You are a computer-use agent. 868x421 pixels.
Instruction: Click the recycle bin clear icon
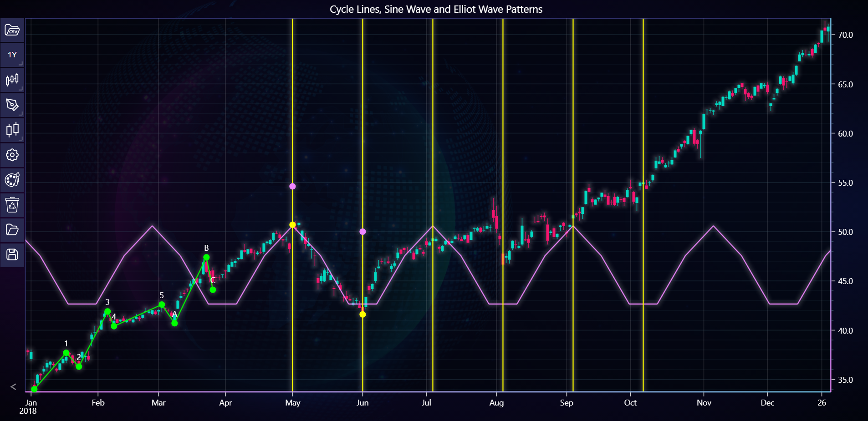(x=12, y=205)
